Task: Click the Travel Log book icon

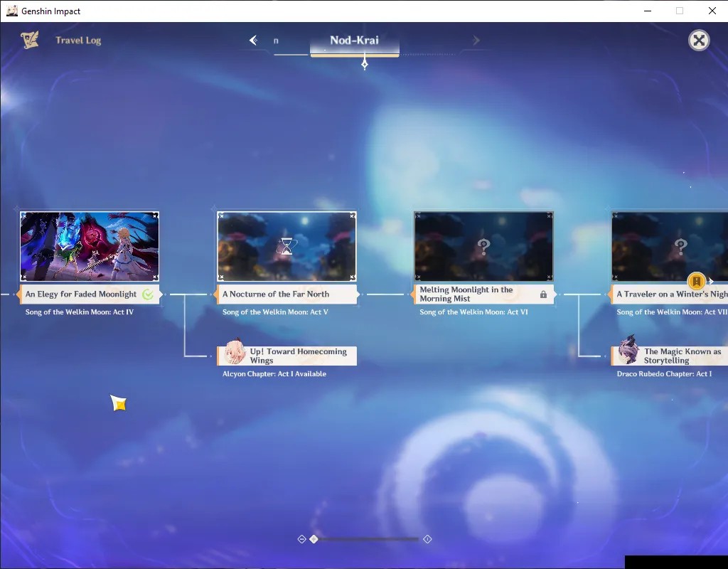Action: tap(30, 40)
